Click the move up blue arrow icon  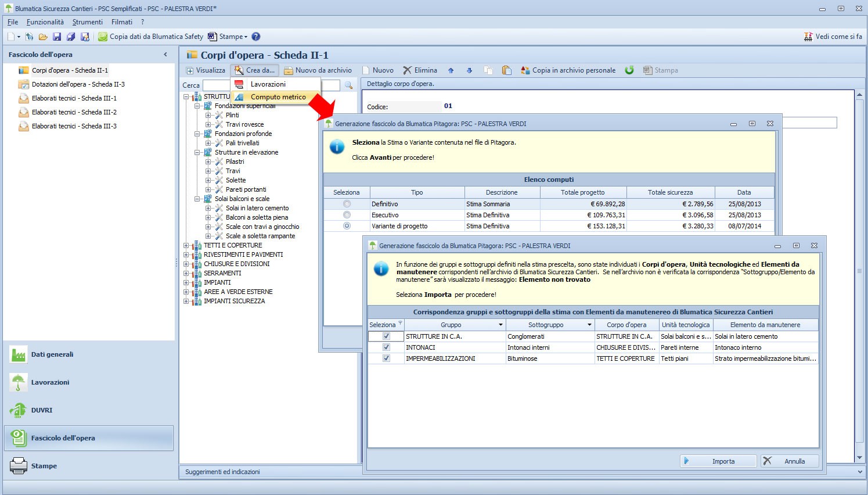(x=451, y=70)
